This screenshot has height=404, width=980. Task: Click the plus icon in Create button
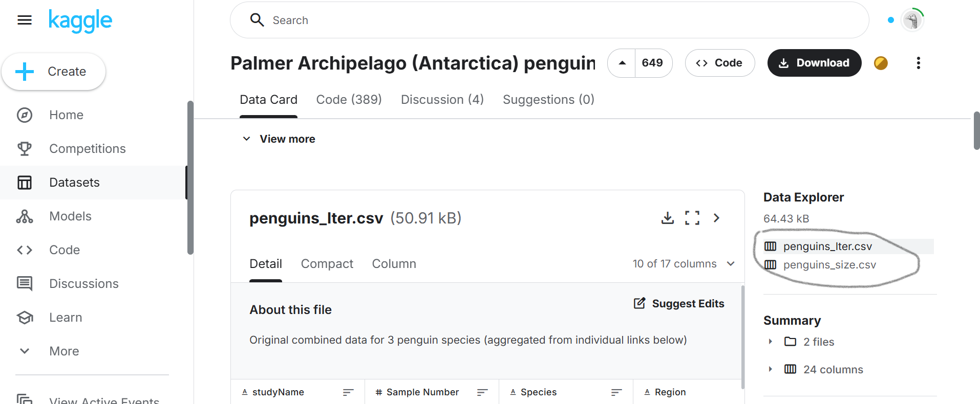point(25,72)
